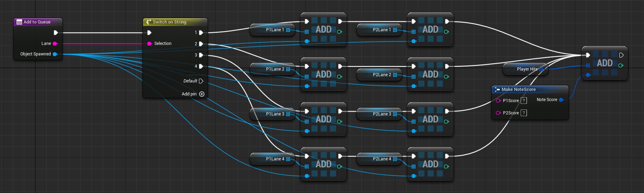The height and width of the screenshot is (193, 644).
Task: Click Add to Queue execution output pin
Action: [x=56, y=33]
